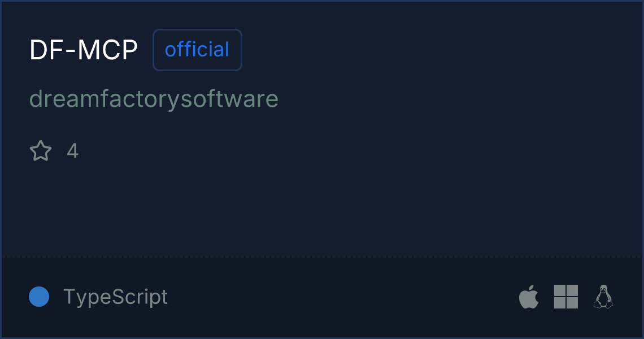Open the dreamfactorysoftware author link
644x339 pixels.
click(x=154, y=99)
